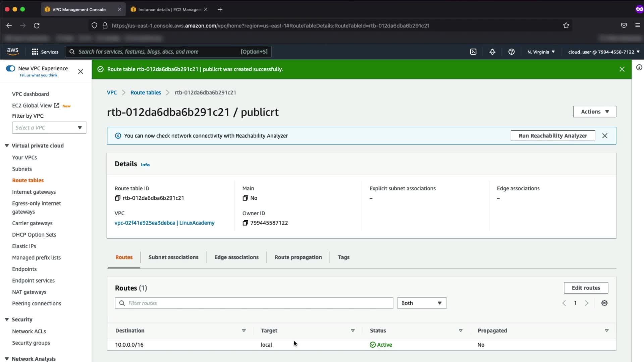Open the Both routes filter dropdown
Image resolution: width=644 pixels, height=362 pixels.
point(422,303)
